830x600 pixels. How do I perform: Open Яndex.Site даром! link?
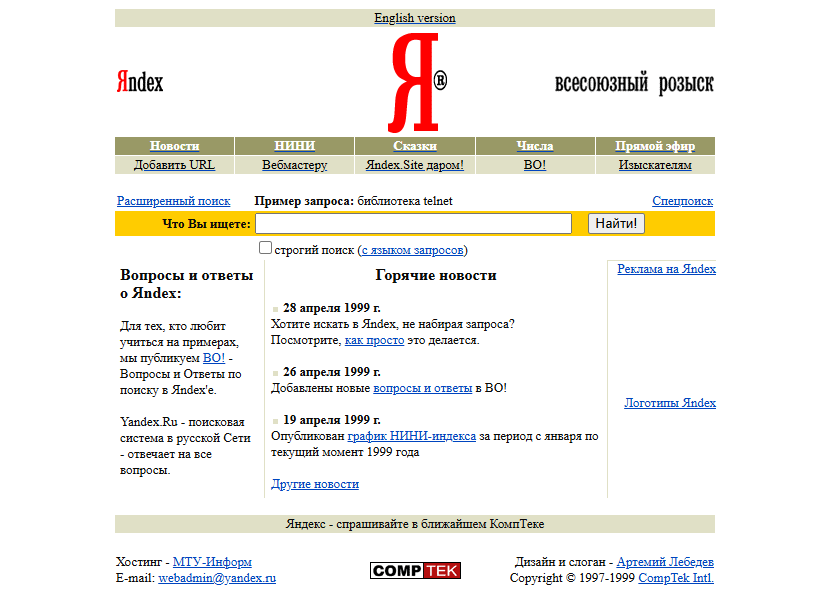(x=414, y=165)
